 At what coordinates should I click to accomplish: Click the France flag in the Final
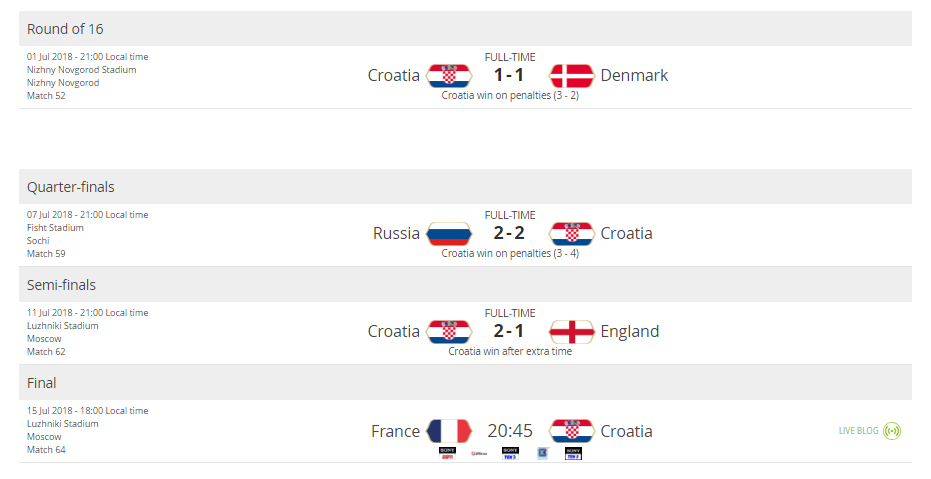pos(449,431)
